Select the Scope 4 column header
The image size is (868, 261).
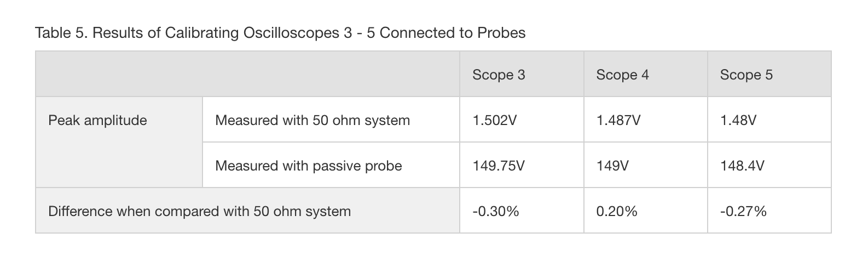622,75
